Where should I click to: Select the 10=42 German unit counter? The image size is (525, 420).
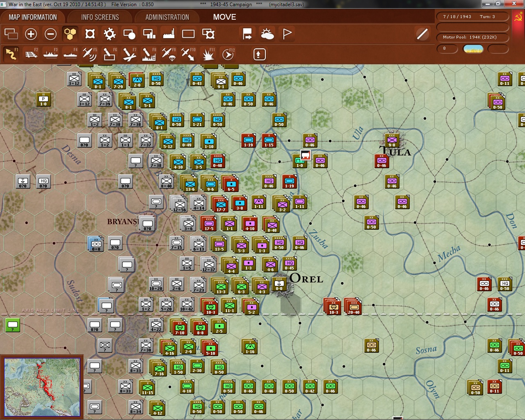click(187, 305)
